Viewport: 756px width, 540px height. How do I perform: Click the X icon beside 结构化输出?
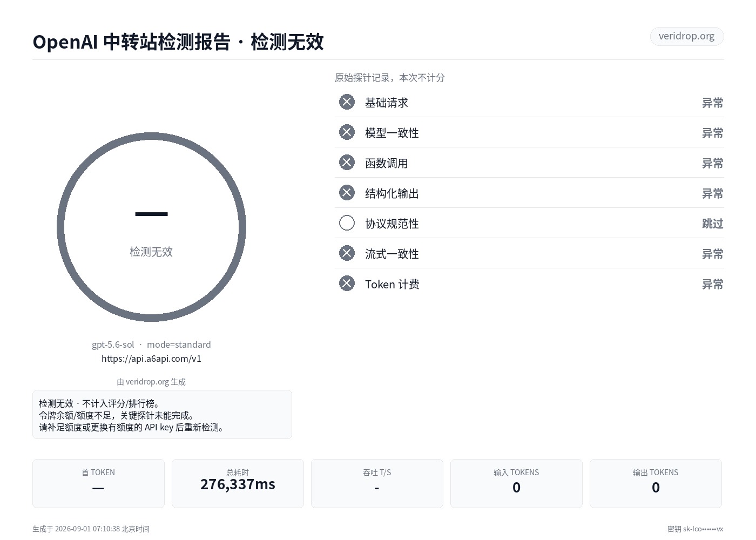pos(347,193)
